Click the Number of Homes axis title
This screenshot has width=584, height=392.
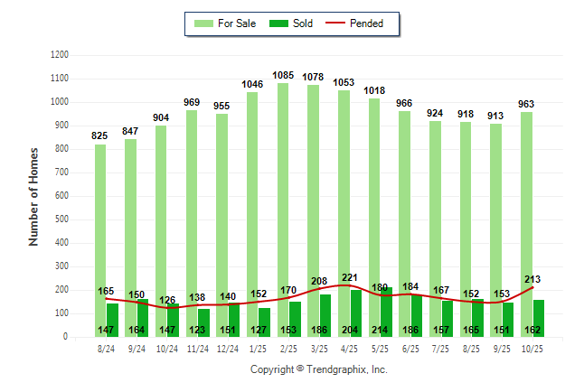coord(33,196)
